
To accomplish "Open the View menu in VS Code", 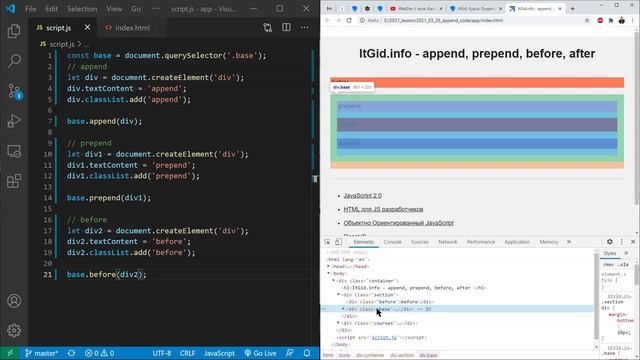I will coord(114,9).
